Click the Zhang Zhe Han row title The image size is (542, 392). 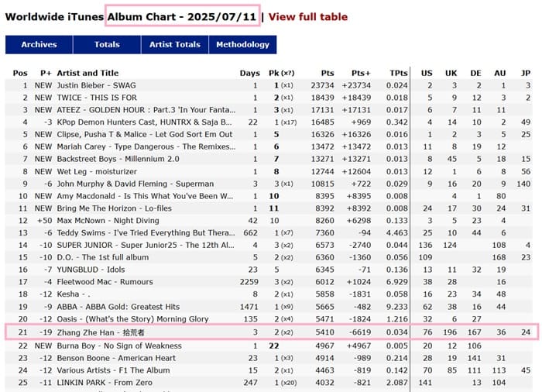tap(101, 332)
